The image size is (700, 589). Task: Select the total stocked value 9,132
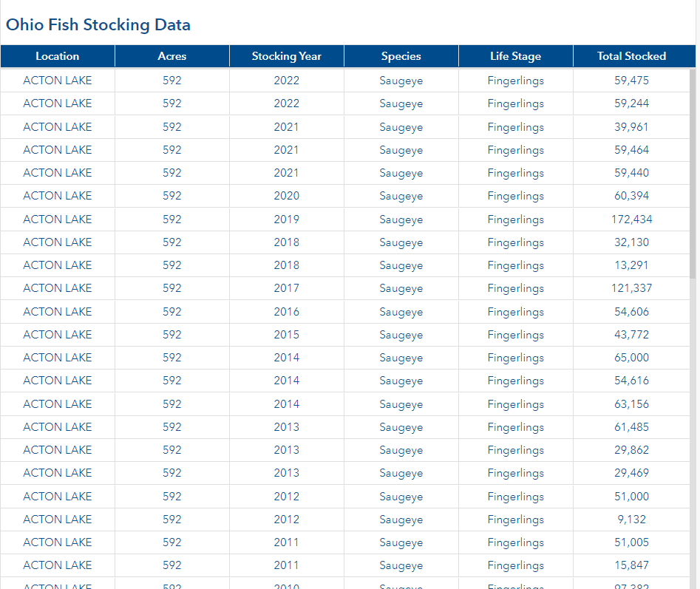point(631,520)
